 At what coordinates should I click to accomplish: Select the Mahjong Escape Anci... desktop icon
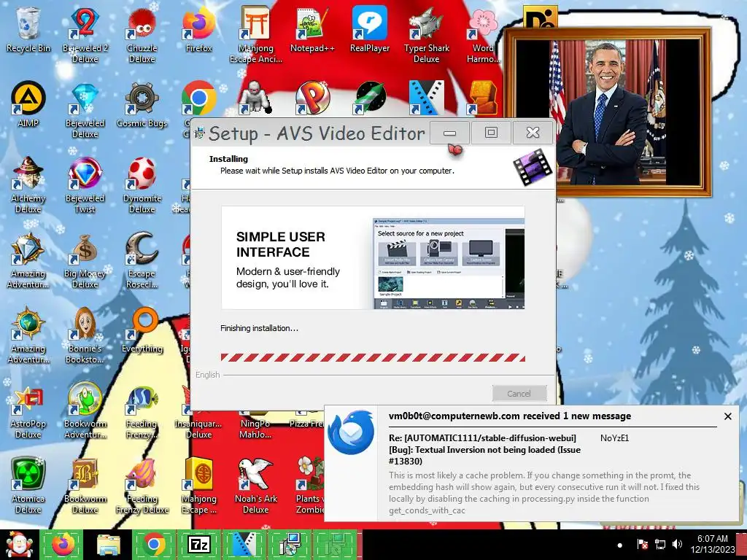pyautogui.click(x=256, y=34)
